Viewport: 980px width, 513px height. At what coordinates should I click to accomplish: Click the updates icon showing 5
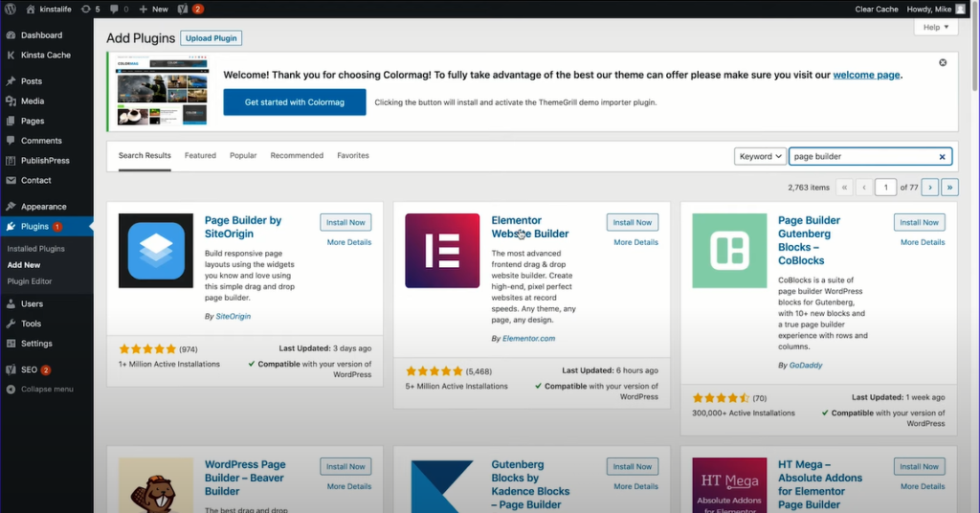(x=90, y=9)
